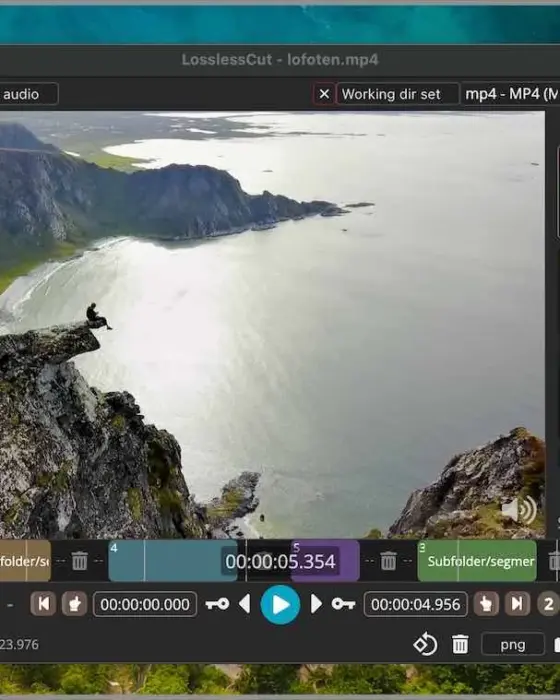
Task: Delete the source file via trash icon
Action: 460,644
